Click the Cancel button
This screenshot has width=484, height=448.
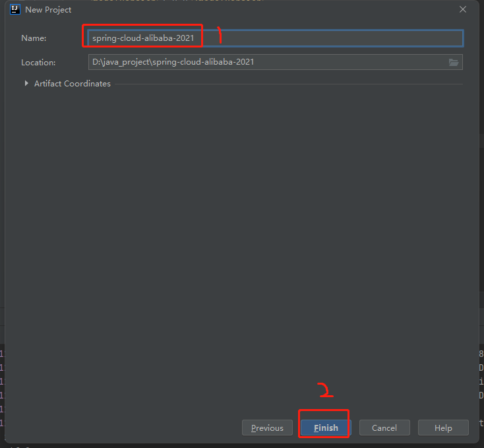click(384, 428)
